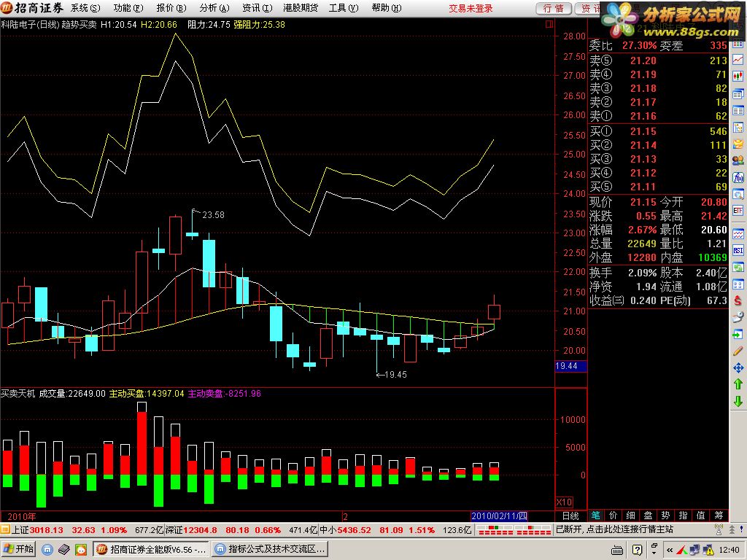Click the folder tree icon in sidebar
Screen dimensions: 747x560
(x=738, y=127)
